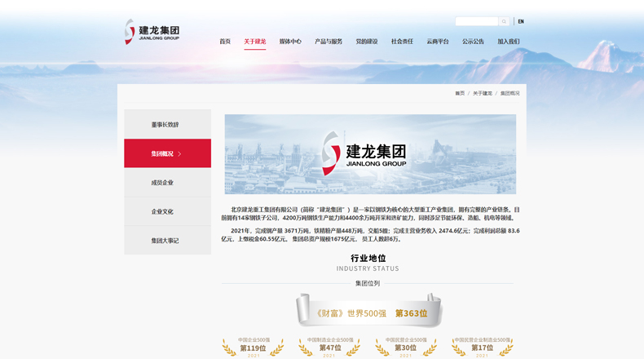This screenshot has height=359, width=644.
Task: Click the Jianlong Group factory banner image
Action: 370,154
